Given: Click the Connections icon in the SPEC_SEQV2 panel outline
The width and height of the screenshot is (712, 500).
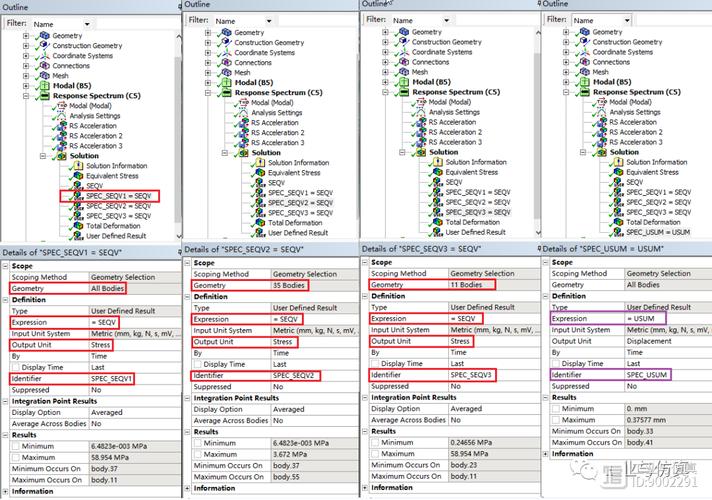Looking at the screenshot, I should pyautogui.click(x=226, y=63).
